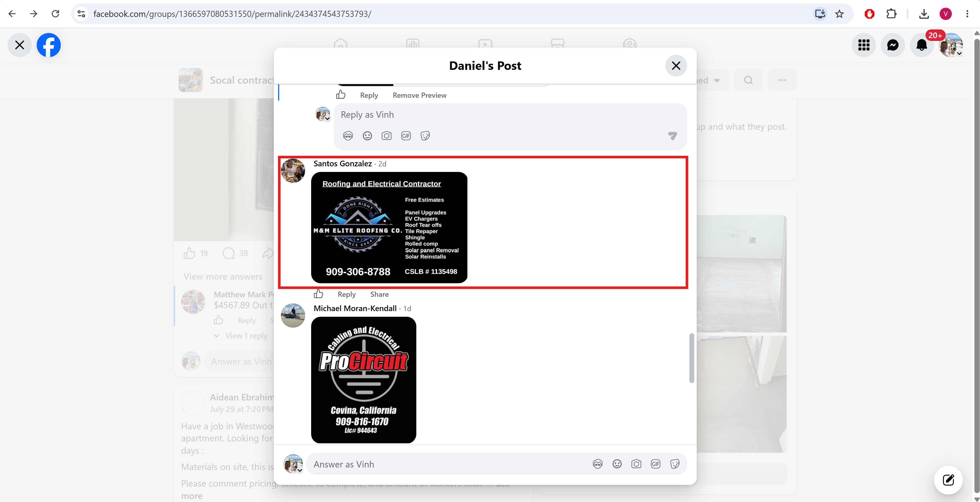Click the post dialog scrollbar thumb
This screenshot has height=502, width=980.
pos(692,358)
